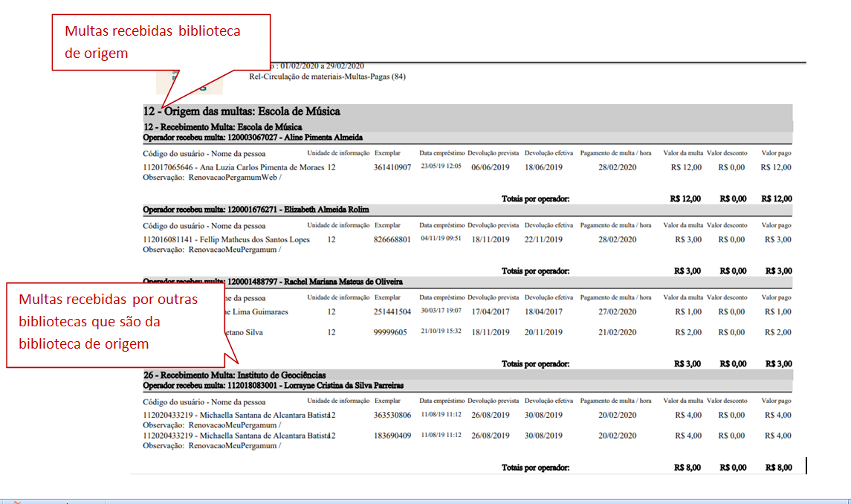Select user Ana Luzia Carlos Pimenta de Moraes
Screen dimensions: 851x504
(x=233, y=167)
